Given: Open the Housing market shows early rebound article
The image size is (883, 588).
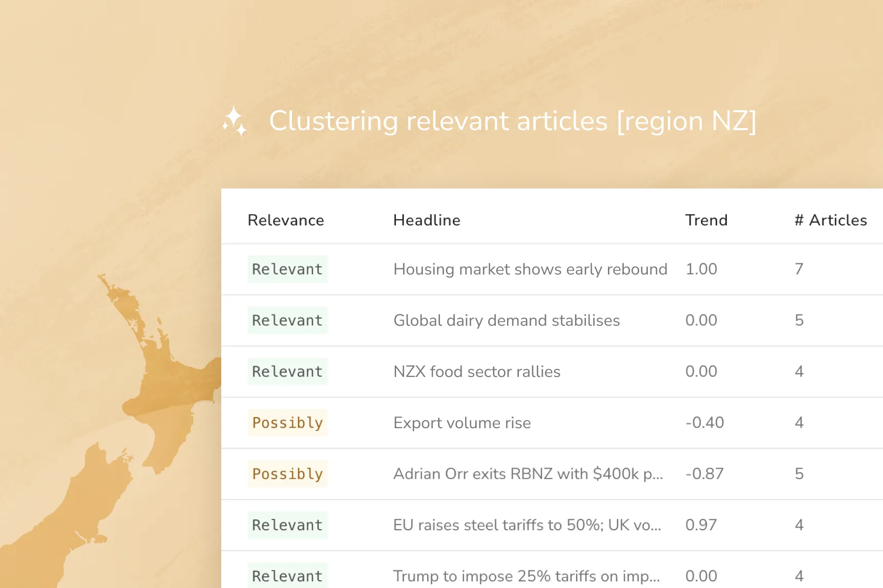Looking at the screenshot, I should [x=530, y=269].
